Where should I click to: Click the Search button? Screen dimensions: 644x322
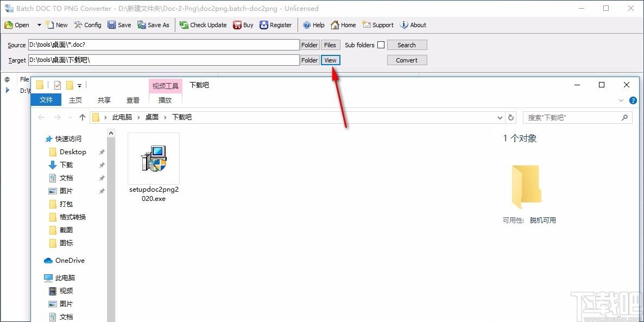(407, 45)
